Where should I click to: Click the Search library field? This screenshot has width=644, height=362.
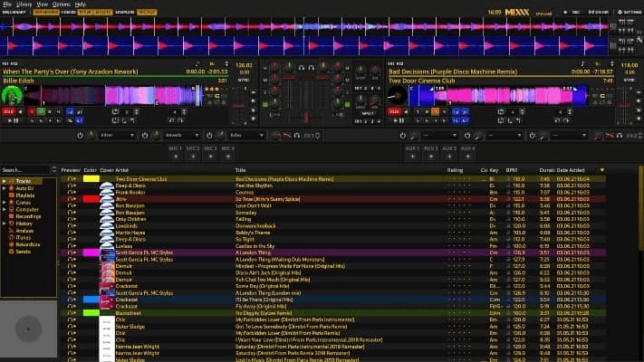pyautogui.click(x=25, y=170)
